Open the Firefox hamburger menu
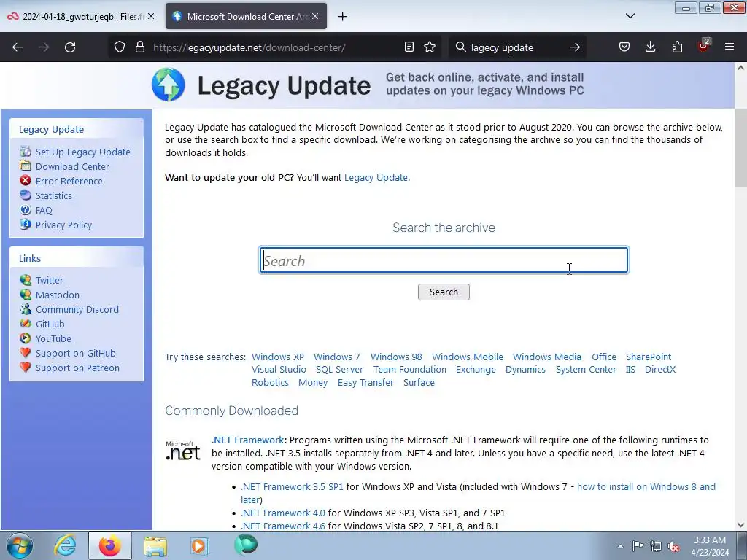Image resolution: width=747 pixels, height=560 pixels. tap(729, 47)
